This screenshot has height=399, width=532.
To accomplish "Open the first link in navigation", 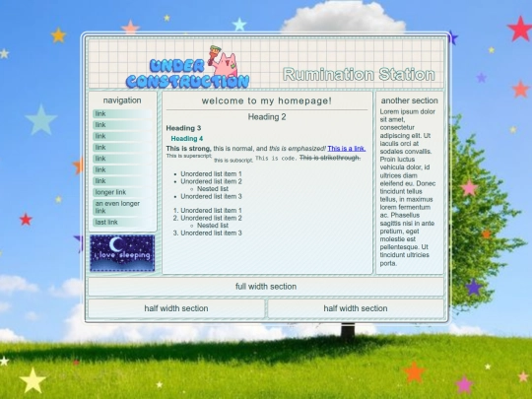I will click(122, 113).
